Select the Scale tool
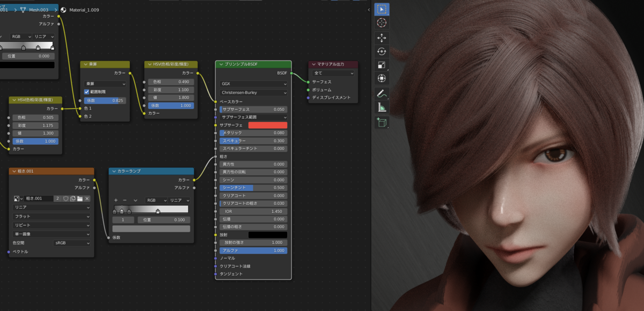The image size is (644, 311). tap(382, 65)
